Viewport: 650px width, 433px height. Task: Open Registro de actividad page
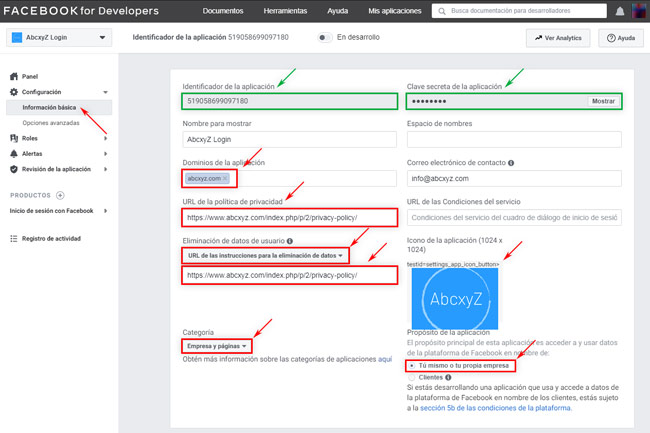(51, 239)
